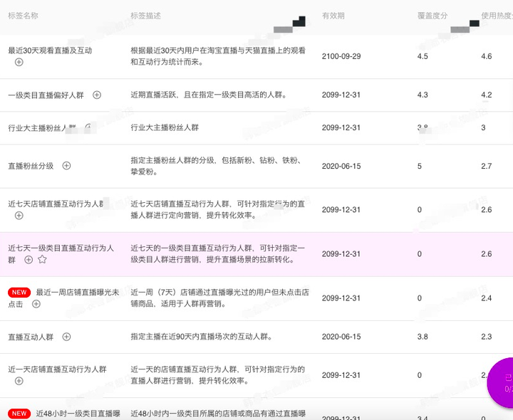Click date 2020-06-15 in 直播互动人群 row

[341, 337]
